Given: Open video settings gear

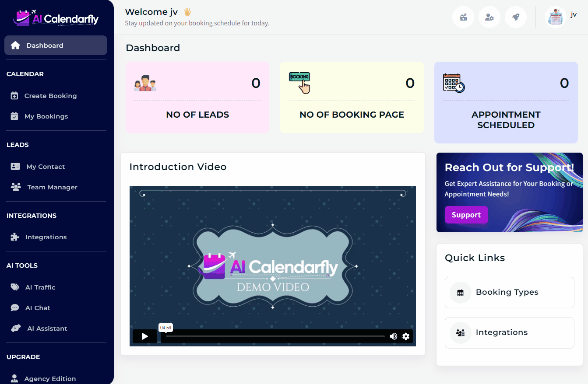Looking at the screenshot, I should point(406,336).
